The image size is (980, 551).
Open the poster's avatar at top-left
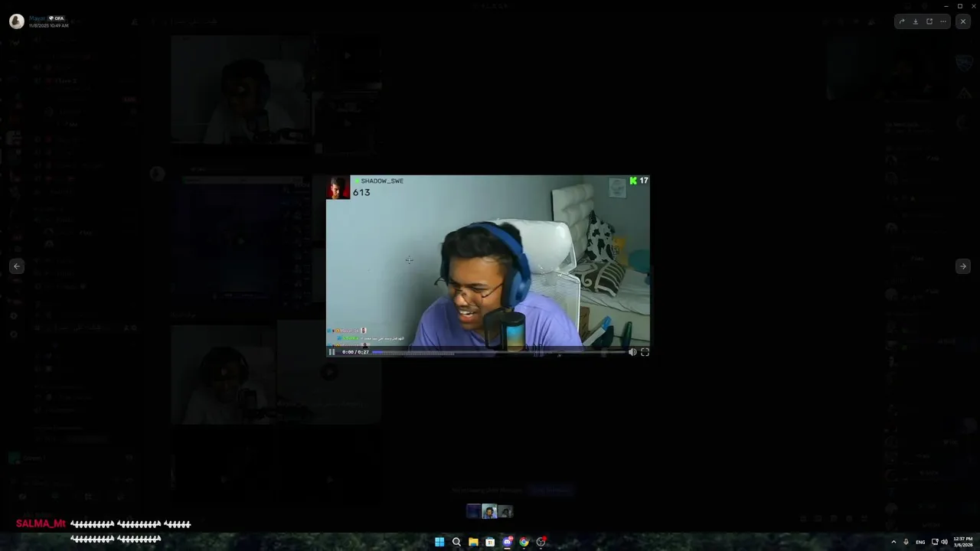[16, 21]
